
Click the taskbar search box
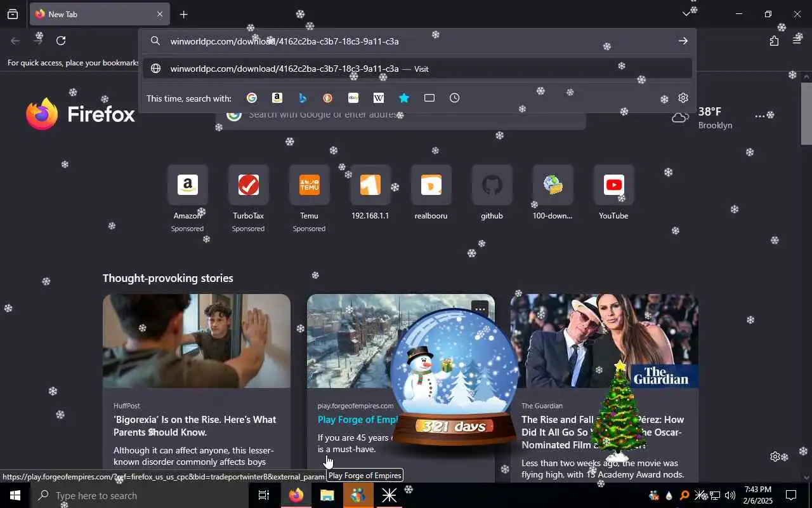point(140,495)
